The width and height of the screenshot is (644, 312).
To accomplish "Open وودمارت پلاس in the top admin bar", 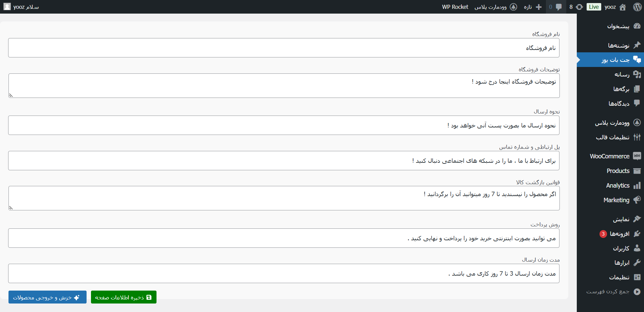I will tap(495, 7).
